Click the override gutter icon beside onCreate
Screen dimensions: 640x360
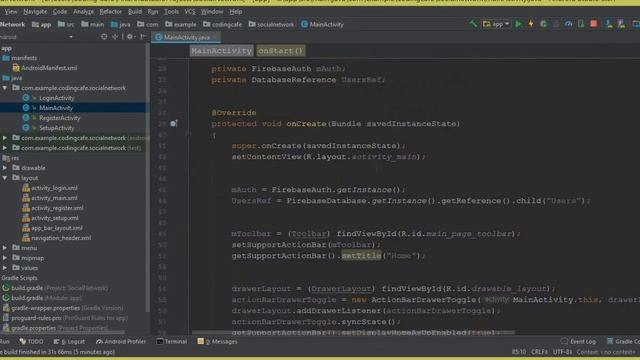(173, 123)
